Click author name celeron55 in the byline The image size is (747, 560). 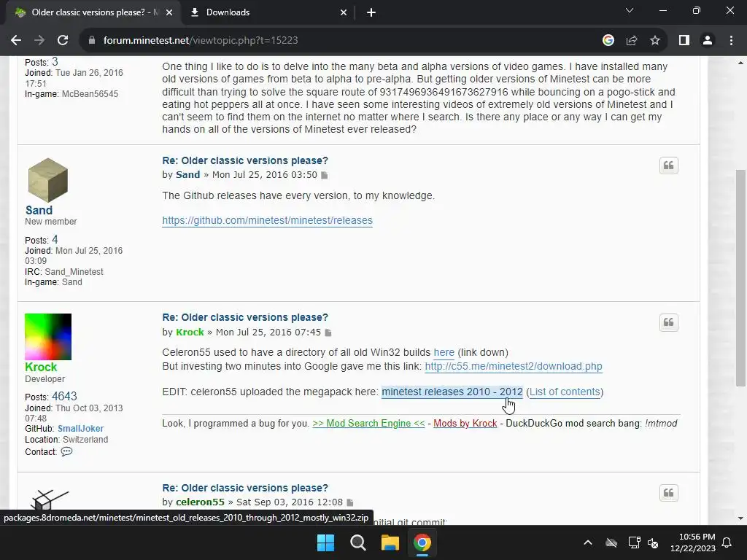tap(200, 502)
